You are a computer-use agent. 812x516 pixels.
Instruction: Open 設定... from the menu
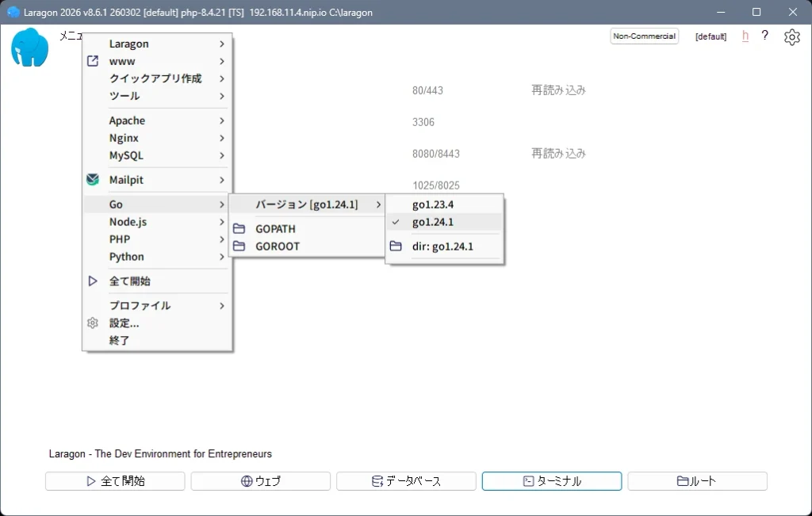156,323
